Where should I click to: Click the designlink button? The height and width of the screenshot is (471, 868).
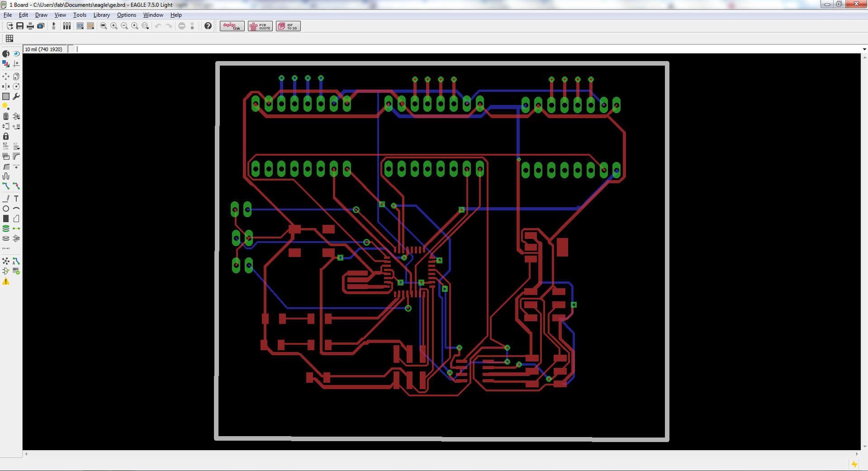(x=232, y=26)
